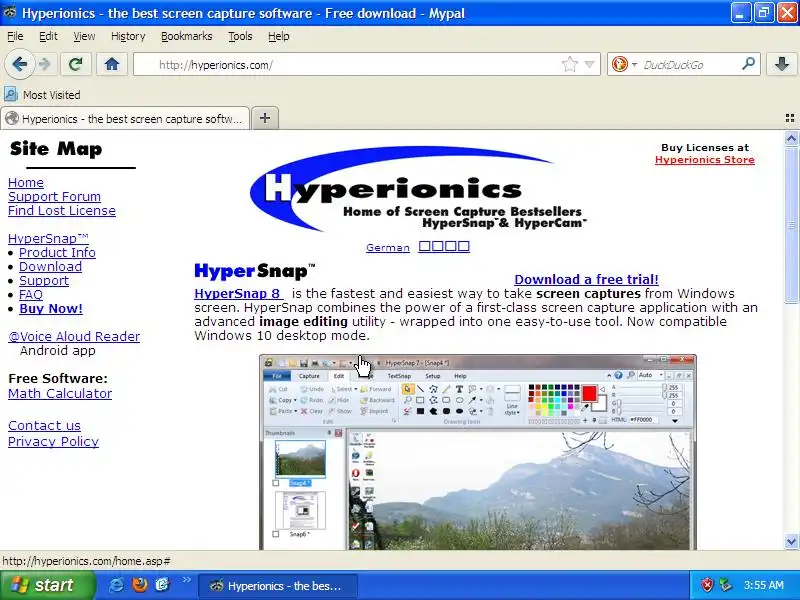Open the Downloads arrow button
This screenshot has width=800, height=600.
pyautogui.click(x=781, y=64)
